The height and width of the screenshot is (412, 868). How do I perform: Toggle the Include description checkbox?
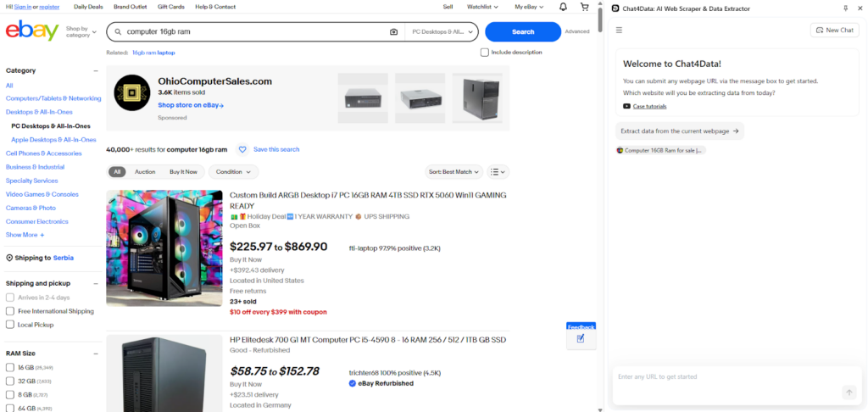(484, 52)
